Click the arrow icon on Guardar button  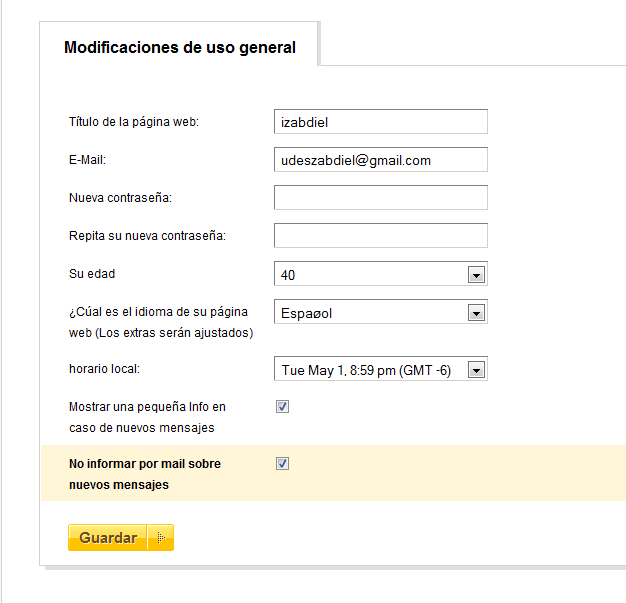tap(161, 538)
